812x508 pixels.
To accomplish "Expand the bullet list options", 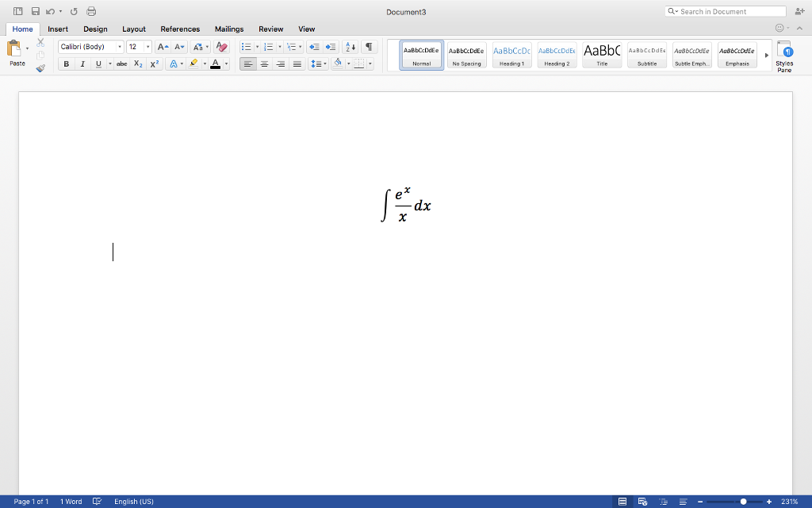I will pyautogui.click(x=255, y=47).
